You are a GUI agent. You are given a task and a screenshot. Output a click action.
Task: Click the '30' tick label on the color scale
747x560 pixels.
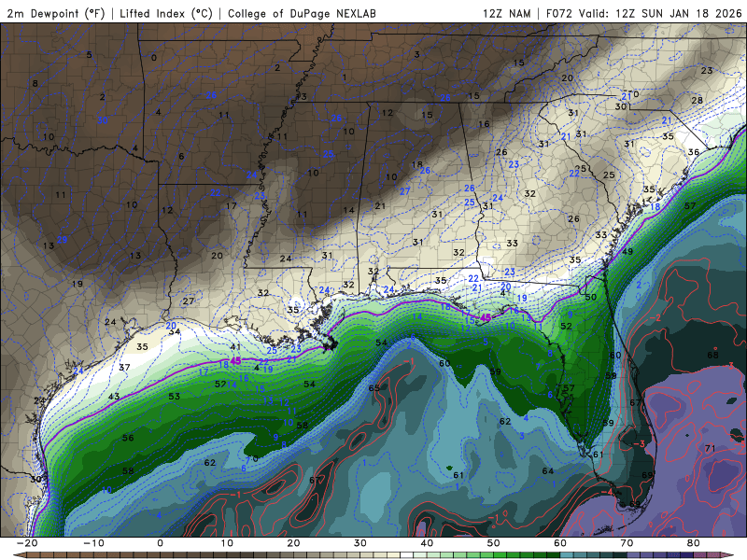(x=360, y=543)
